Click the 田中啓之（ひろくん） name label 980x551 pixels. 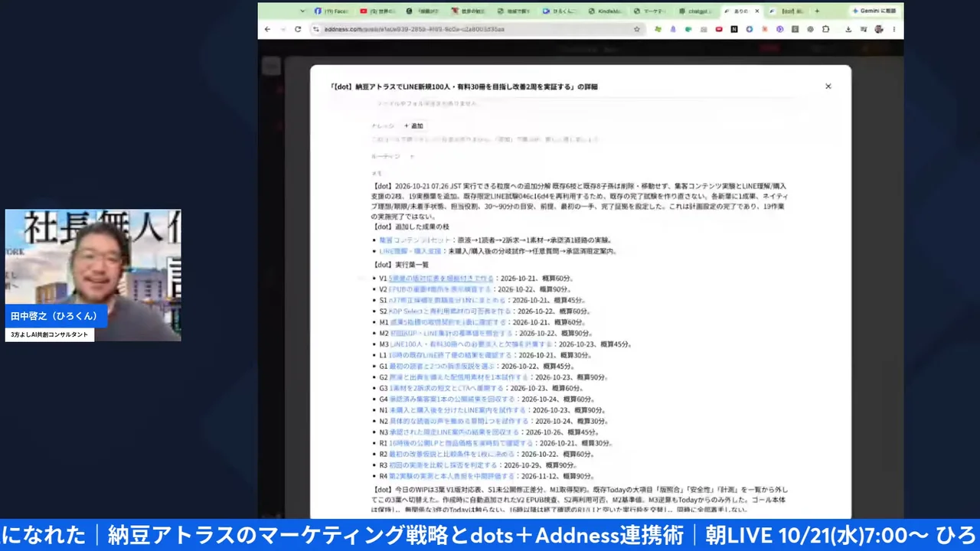click(x=55, y=316)
